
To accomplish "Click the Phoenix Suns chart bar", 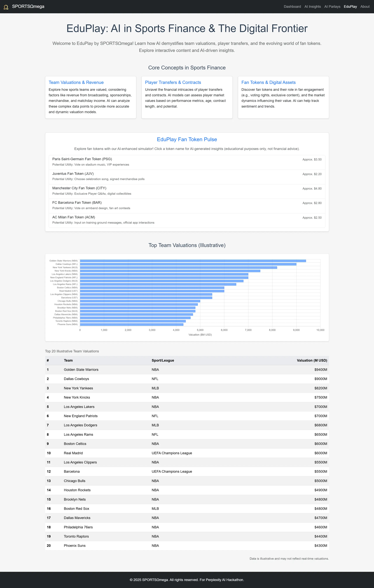I will (131, 324).
